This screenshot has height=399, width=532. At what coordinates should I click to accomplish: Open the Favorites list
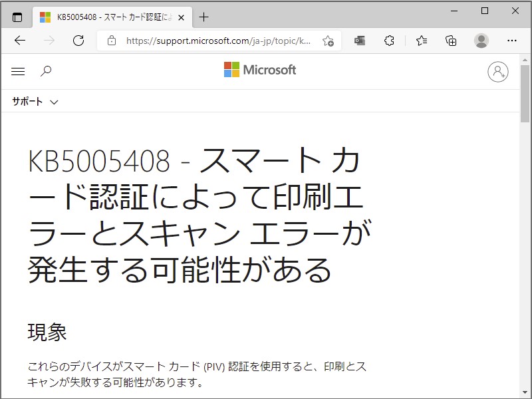pos(421,41)
